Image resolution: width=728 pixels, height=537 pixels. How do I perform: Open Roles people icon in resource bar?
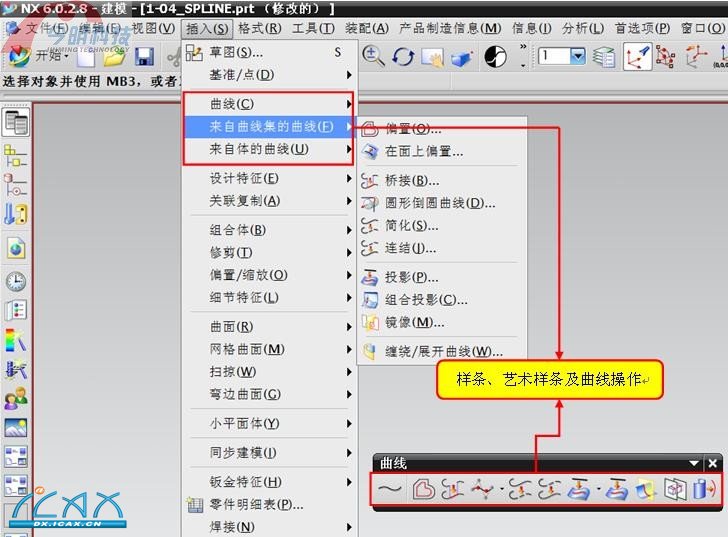(x=16, y=398)
